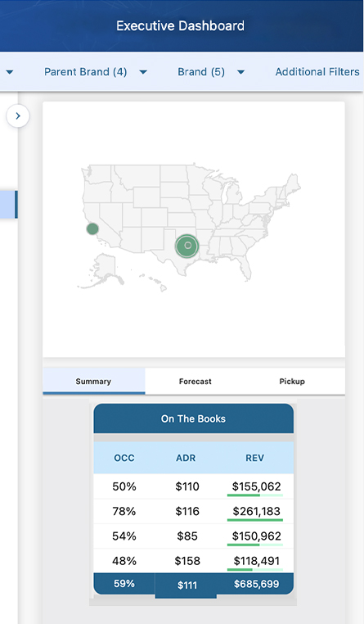Click the REV column header

pyautogui.click(x=254, y=458)
